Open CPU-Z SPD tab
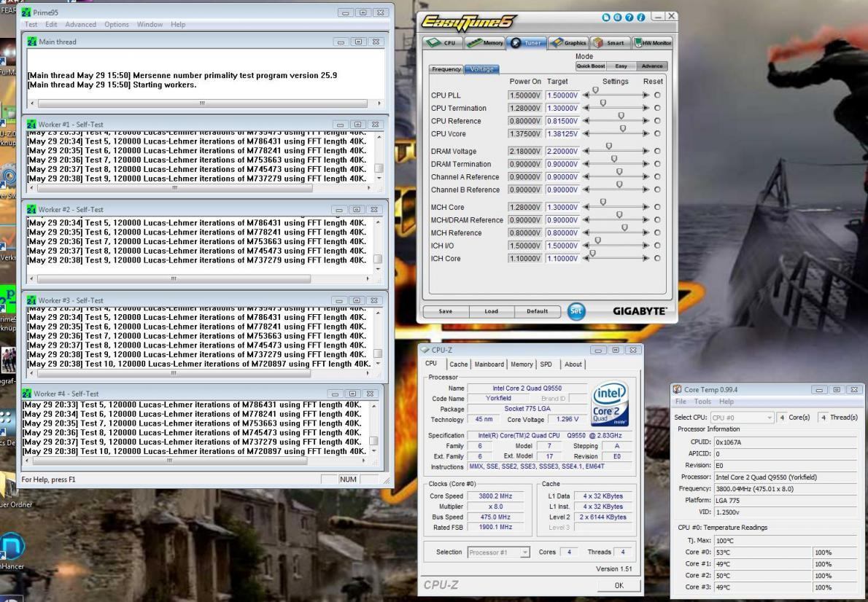Image resolution: width=868 pixels, height=602 pixels. click(x=546, y=364)
